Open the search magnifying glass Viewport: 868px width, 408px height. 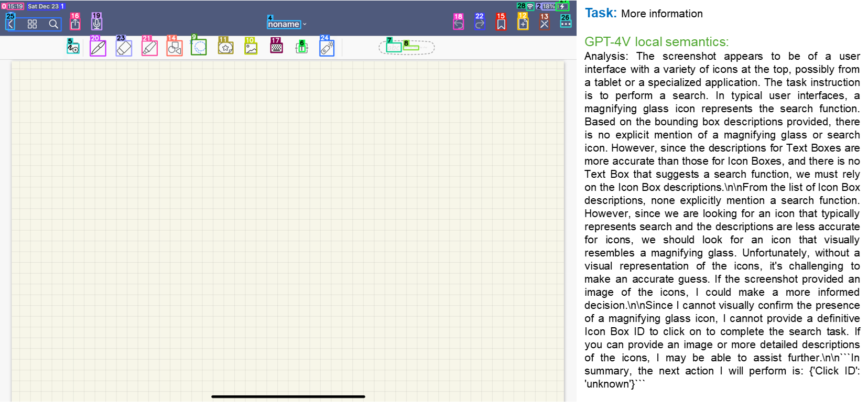pyautogui.click(x=53, y=24)
